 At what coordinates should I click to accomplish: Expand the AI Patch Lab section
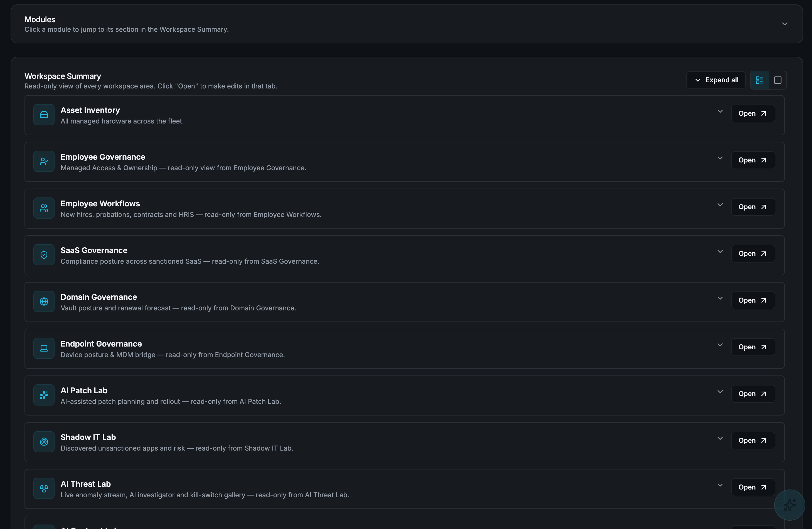point(720,392)
